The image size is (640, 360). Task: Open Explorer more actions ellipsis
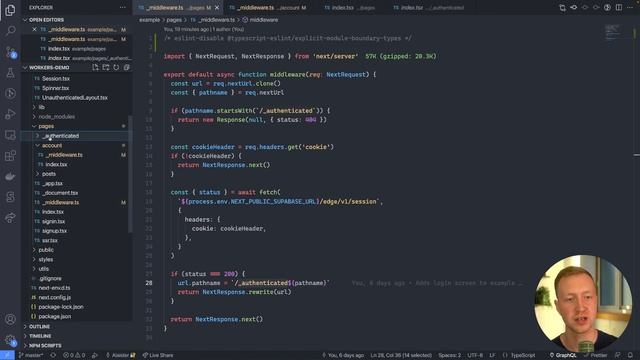(x=122, y=7)
